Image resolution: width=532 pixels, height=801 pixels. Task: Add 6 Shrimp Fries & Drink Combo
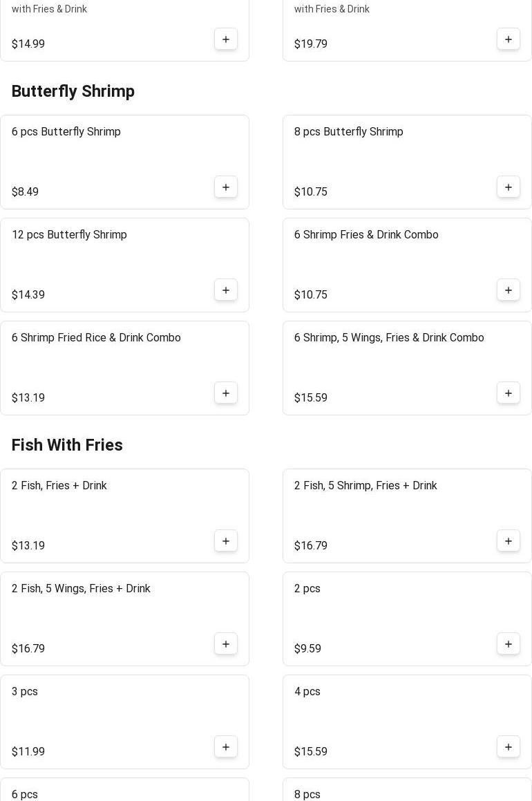(x=509, y=290)
